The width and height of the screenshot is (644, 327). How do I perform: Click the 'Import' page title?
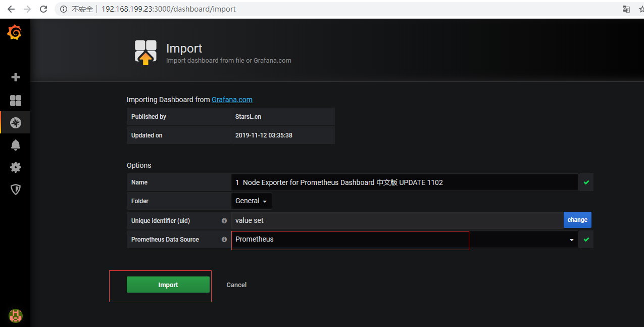coord(184,49)
